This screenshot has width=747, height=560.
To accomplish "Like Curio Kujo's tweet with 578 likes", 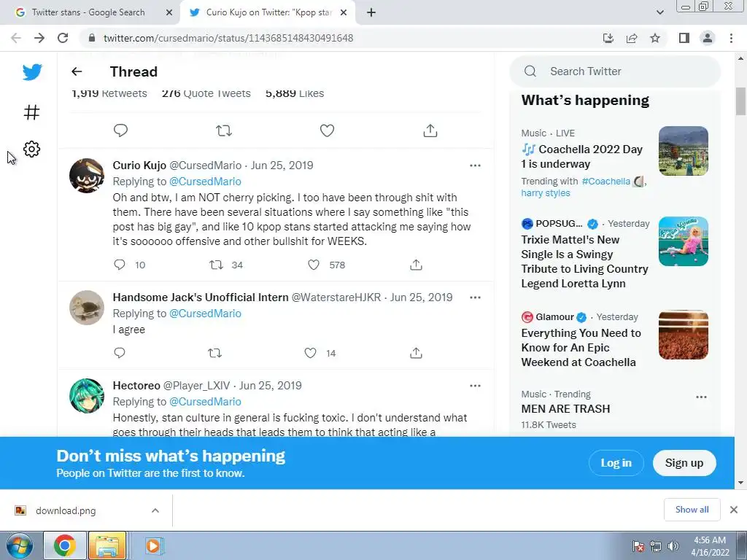I will tap(314, 265).
